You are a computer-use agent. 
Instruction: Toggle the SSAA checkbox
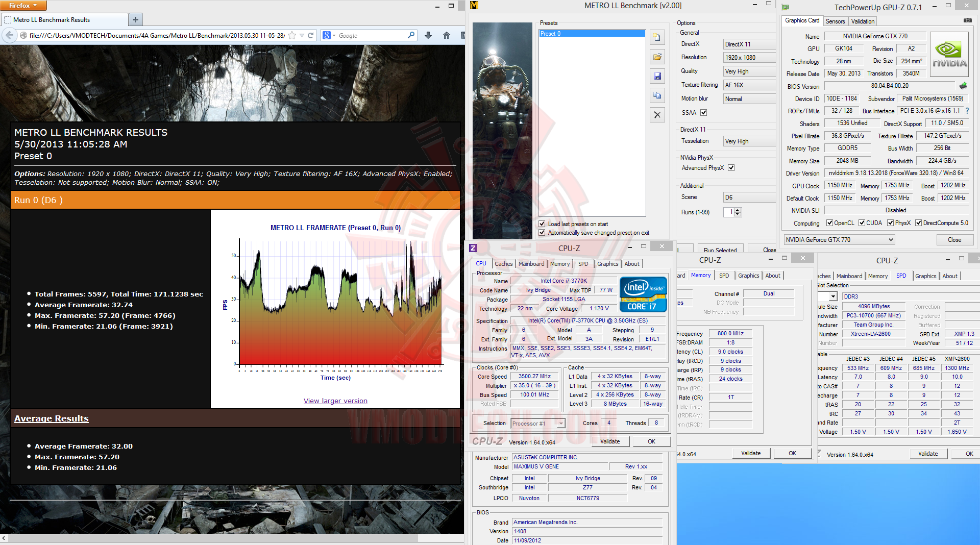coord(704,113)
